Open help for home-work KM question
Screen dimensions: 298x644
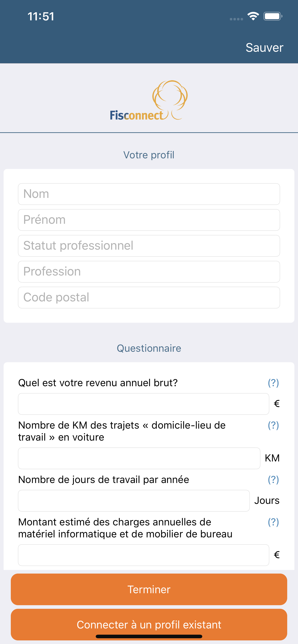[273, 425]
